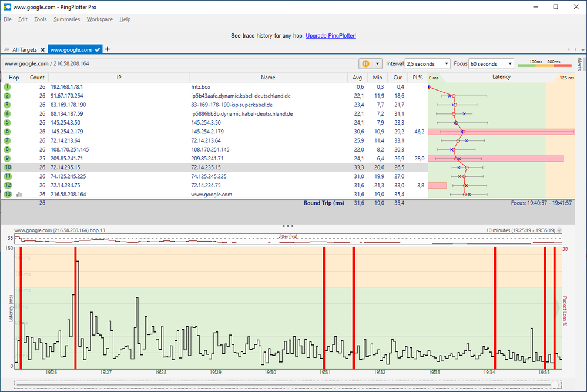Image resolution: width=587 pixels, height=392 pixels.
Task: Click the ••• splitter handle between panels
Action: coord(288,225)
